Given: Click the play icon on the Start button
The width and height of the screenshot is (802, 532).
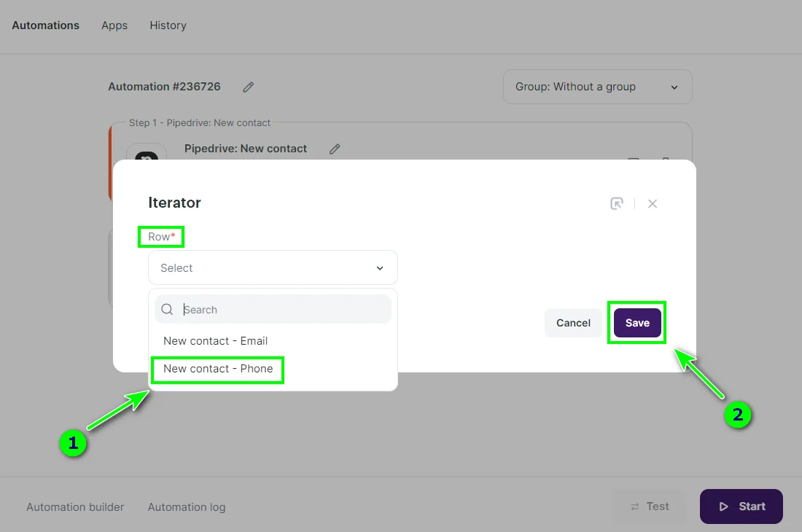Looking at the screenshot, I should (x=723, y=506).
